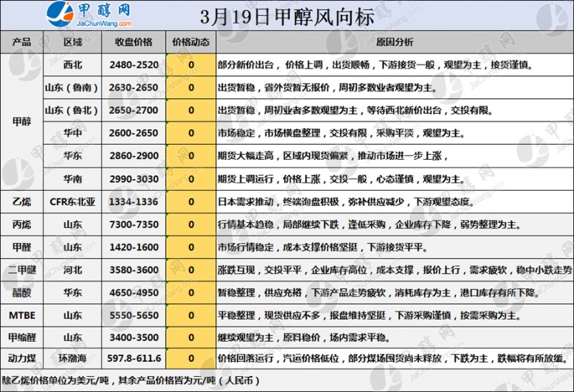Select the 山东（鲁南） region cell

72,87
